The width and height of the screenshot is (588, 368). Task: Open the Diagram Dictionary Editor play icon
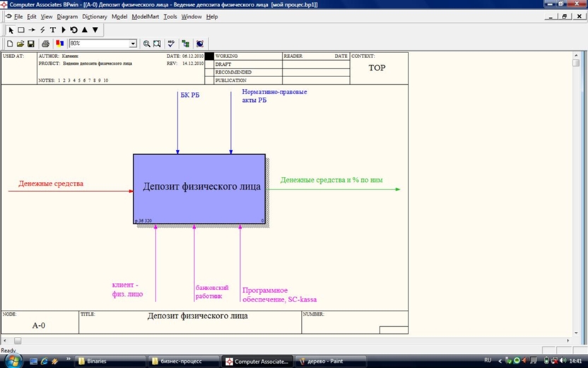click(64, 30)
